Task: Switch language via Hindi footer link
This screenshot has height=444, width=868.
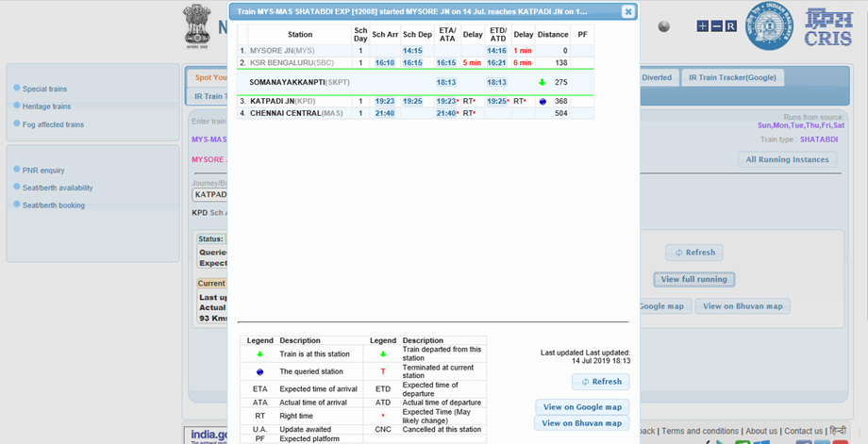Action: tap(838, 432)
